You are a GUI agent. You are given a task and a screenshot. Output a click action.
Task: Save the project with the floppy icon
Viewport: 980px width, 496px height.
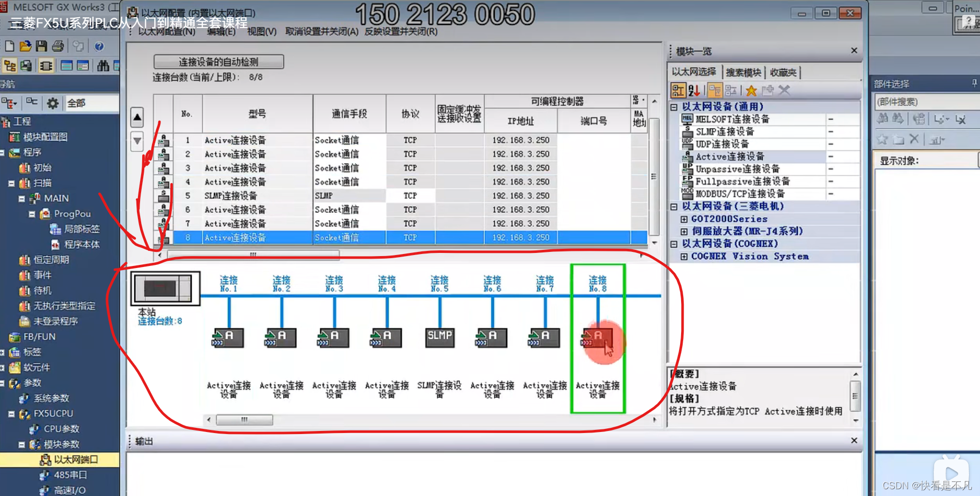point(42,46)
